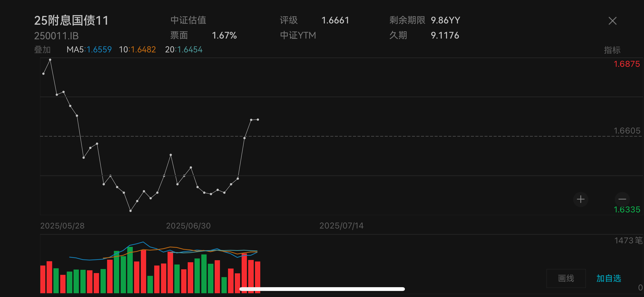Viewport: 644px width, 297px height.
Task: Click the MA20 1.6454 indicator label
Action: (x=184, y=50)
